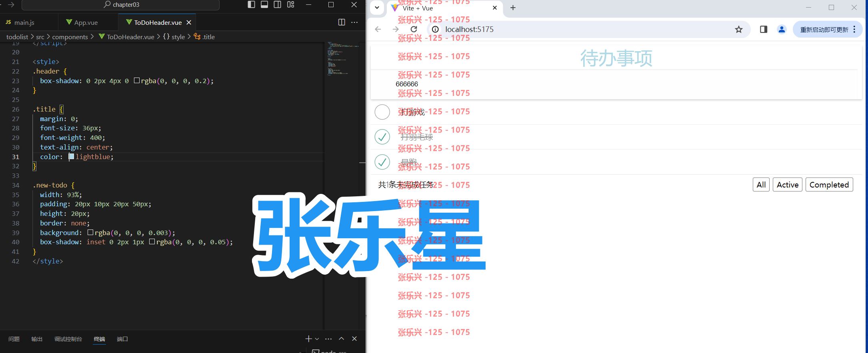The height and width of the screenshot is (353, 868).
Task: Click the components breadcrumb segment
Action: (70, 37)
